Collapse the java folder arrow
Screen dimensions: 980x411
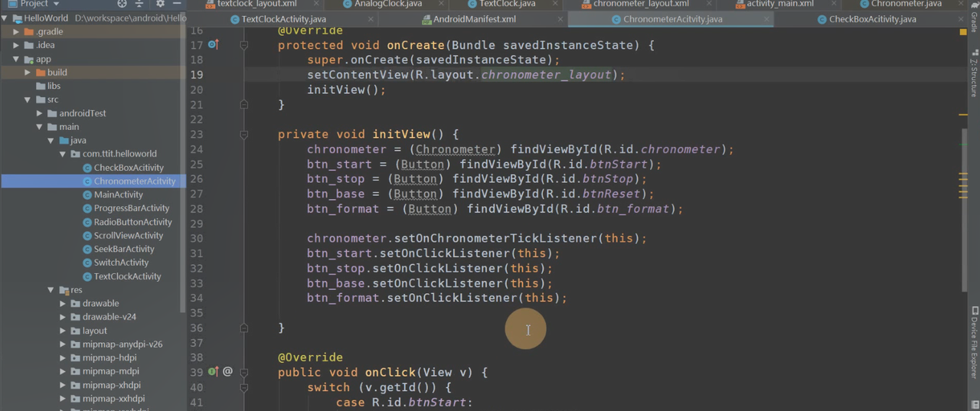pyautogui.click(x=51, y=141)
